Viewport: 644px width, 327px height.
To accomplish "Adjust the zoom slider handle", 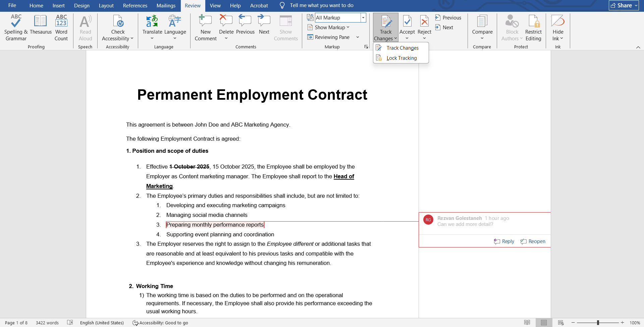I will [598, 323].
